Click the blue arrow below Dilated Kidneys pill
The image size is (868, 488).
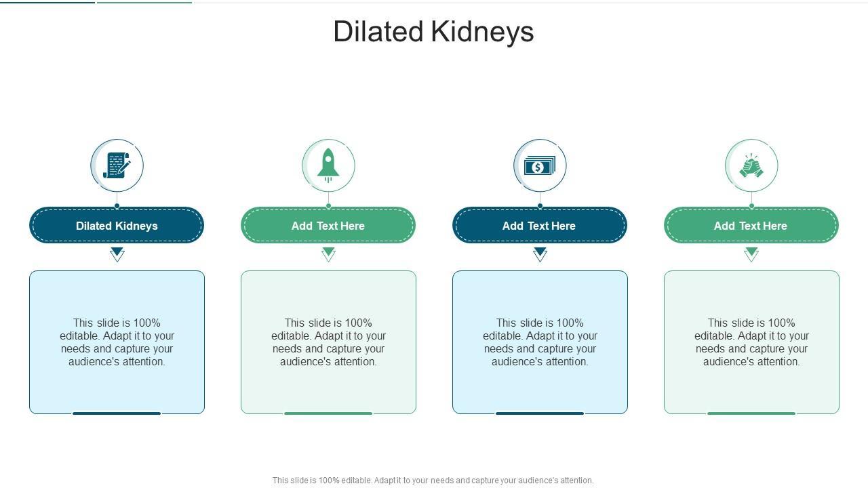pyautogui.click(x=117, y=254)
